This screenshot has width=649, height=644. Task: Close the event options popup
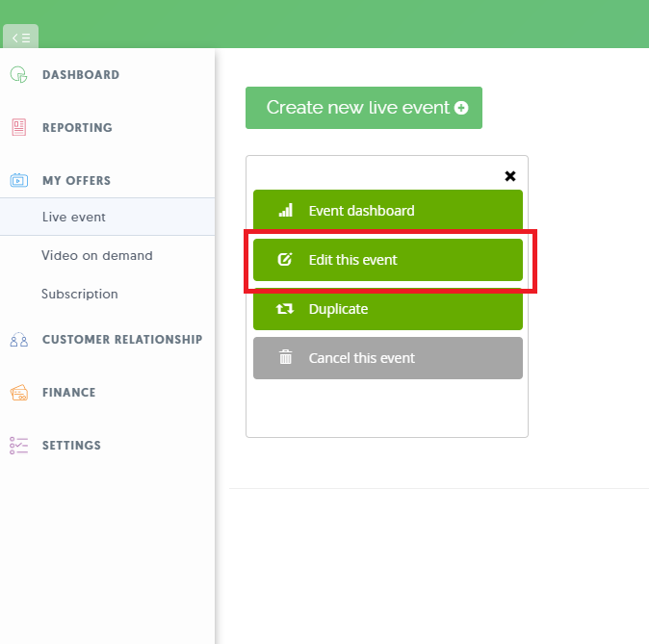[x=510, y=176]
